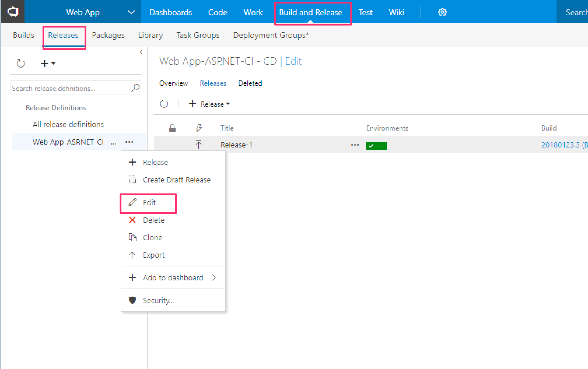
Task: Choose Edit from the context menu
Action: [x=149, y=203]
